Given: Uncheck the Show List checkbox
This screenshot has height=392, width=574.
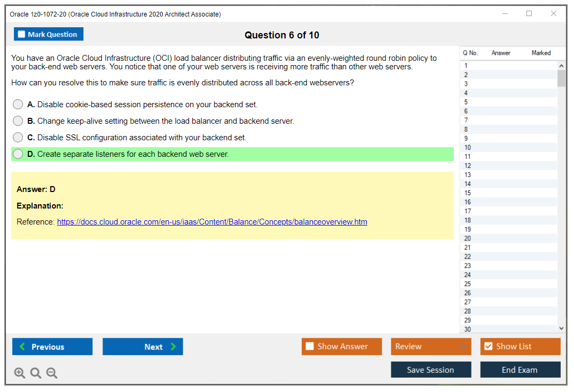Looking at the screenshot, I should tap(489, 346).
